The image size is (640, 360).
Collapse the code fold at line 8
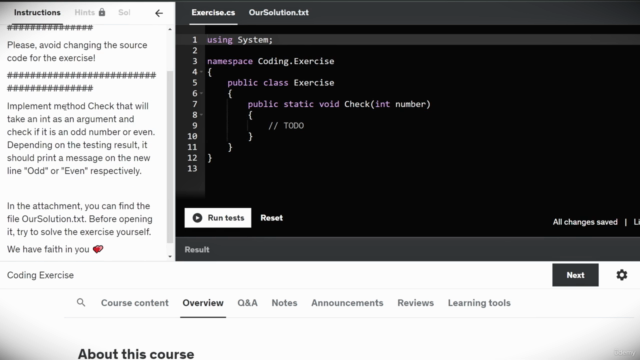pos(201,115)
